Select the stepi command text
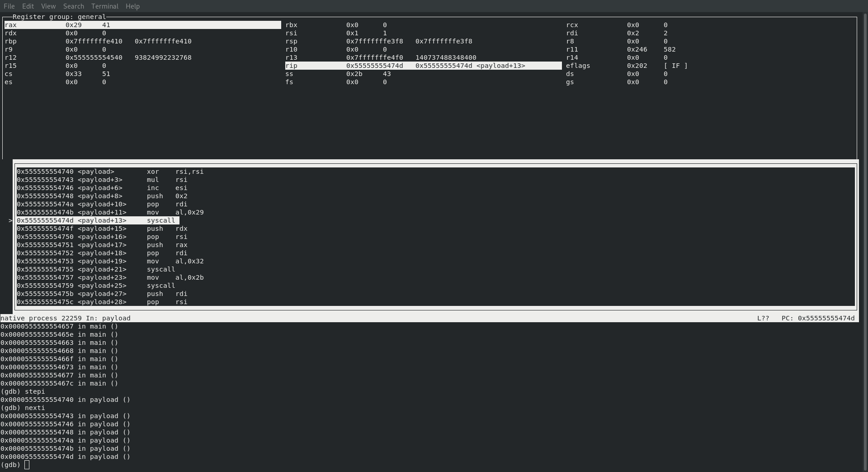Image resolution: width=868 pixels, height=472 pixels. [x=34, y=391]
